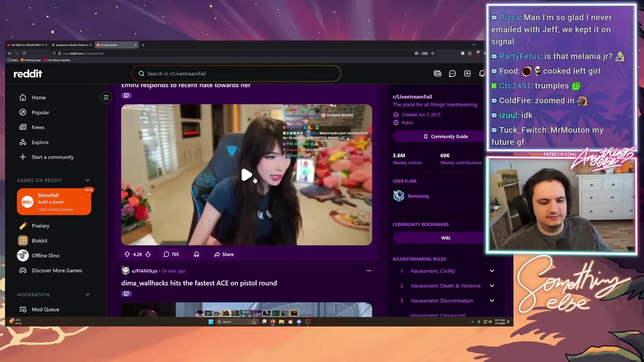Upvote the Emiru post
This screenshot has height=362, width=644.
(127, 254)
